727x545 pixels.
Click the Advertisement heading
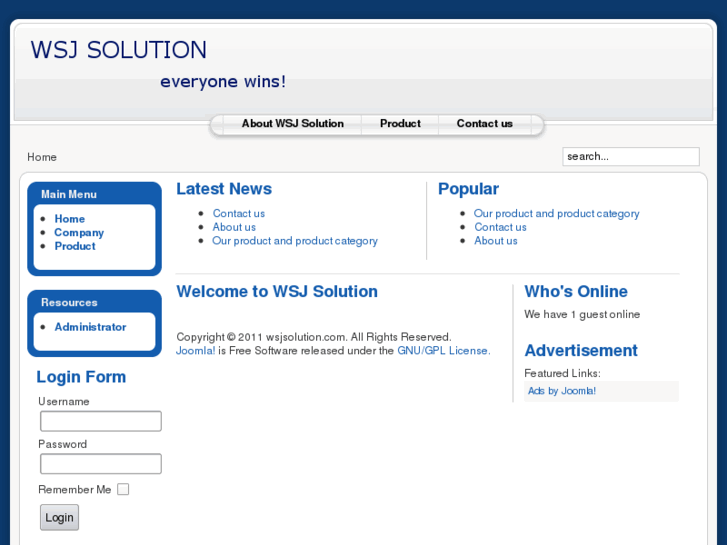pyautogui.click(x=581, y=350)
